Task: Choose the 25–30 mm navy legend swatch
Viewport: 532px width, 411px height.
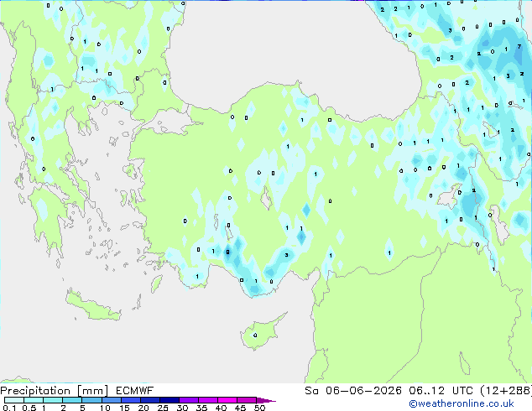Action: point(169,400)
